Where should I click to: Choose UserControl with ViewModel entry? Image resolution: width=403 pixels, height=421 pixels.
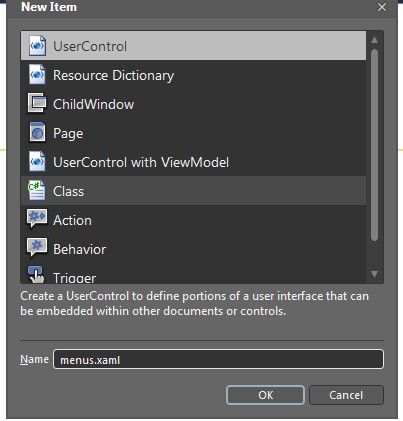pyautogui.click(x=193, y=162)
